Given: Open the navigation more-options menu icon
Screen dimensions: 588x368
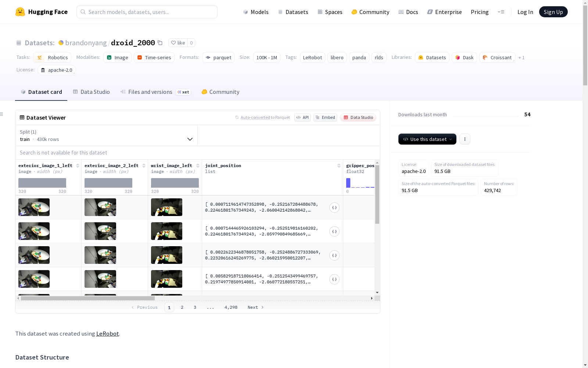Looking at the screenshot, I should click(x=501, y=12).
